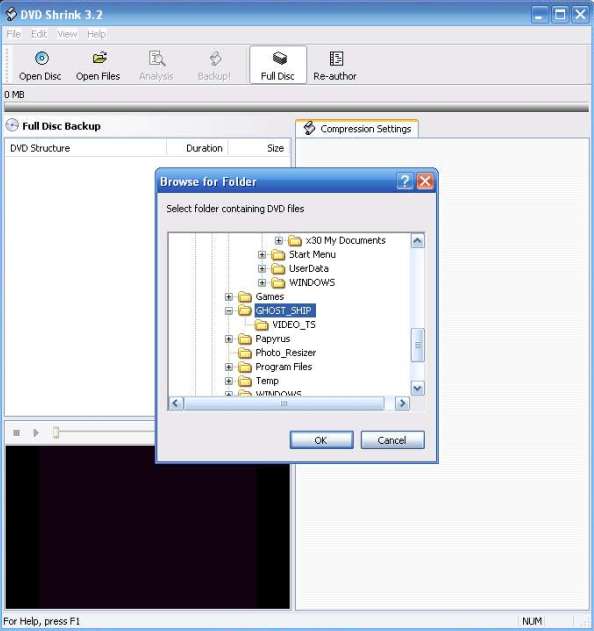
Task: Click the Backup! toolbar icon
Action: (215, 58)
